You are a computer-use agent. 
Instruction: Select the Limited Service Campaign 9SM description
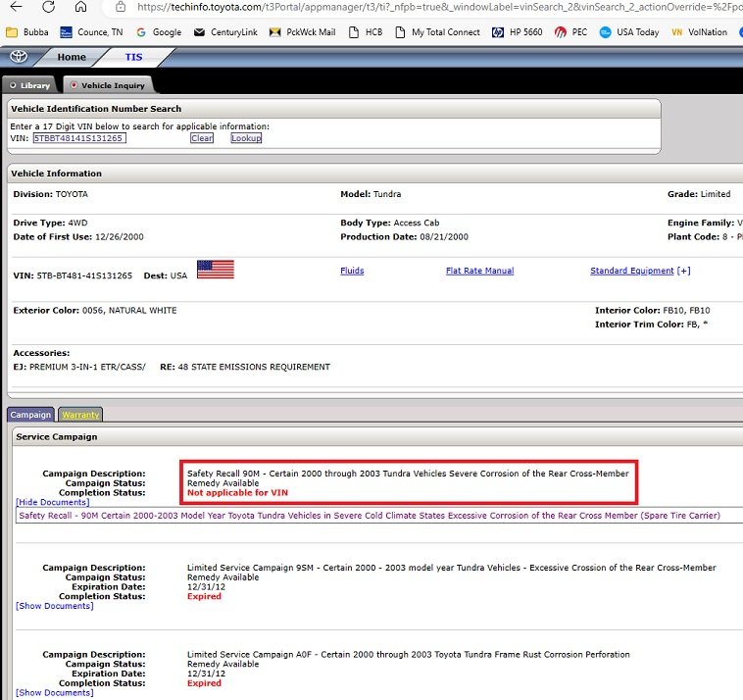click(452, 568)
